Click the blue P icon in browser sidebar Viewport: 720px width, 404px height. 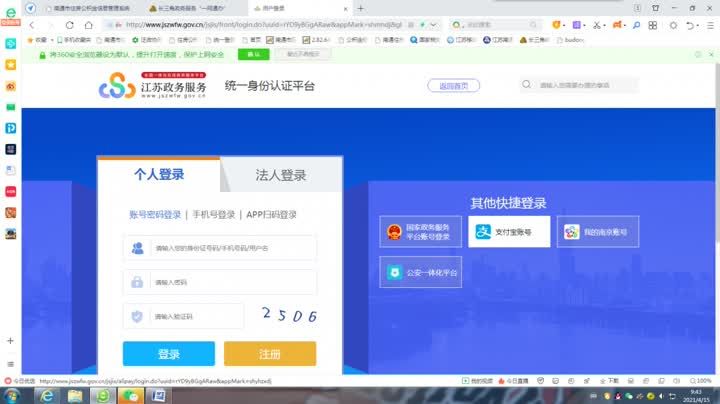point(11,128)
